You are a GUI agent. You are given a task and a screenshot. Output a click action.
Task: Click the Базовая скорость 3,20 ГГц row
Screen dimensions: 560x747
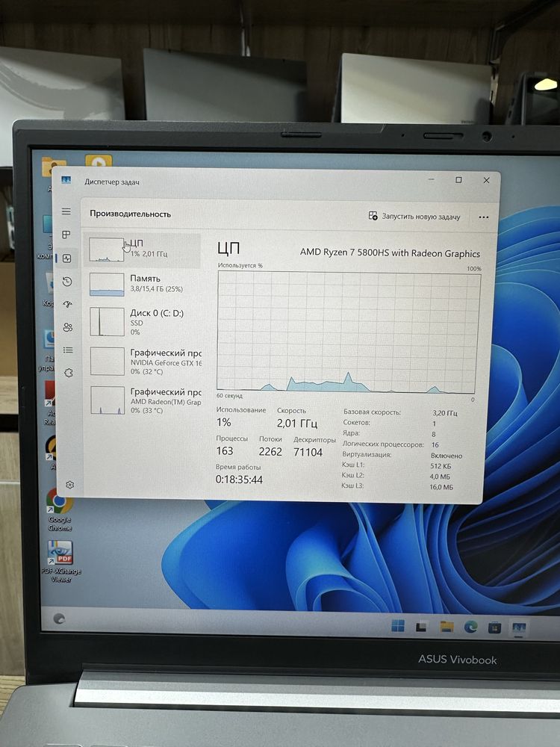pyautogui.click(x=400, y=412)
